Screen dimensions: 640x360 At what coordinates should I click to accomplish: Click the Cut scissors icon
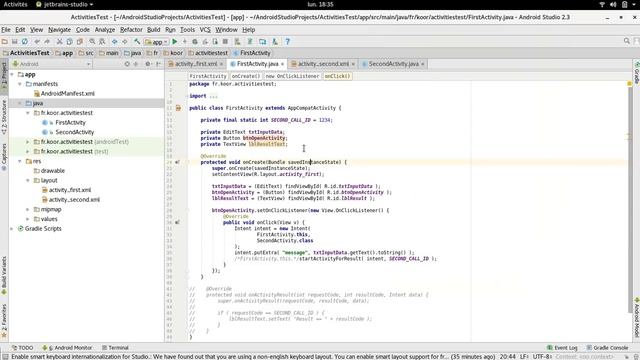click(x=60, y=42)
